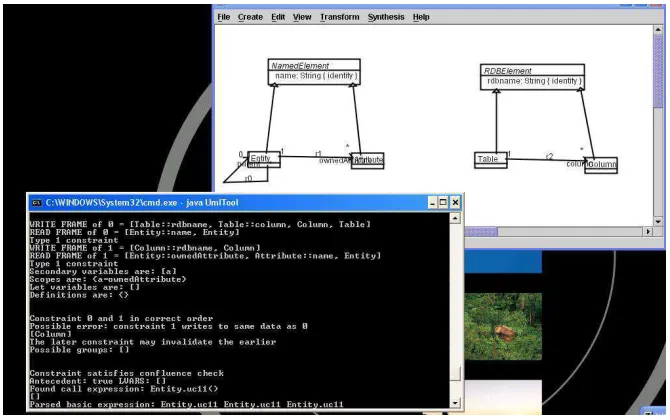Click the cmd.exe window icon in title bar
Image resolution: width=670 pixels, height=420 pixels.
coord(37,203)
